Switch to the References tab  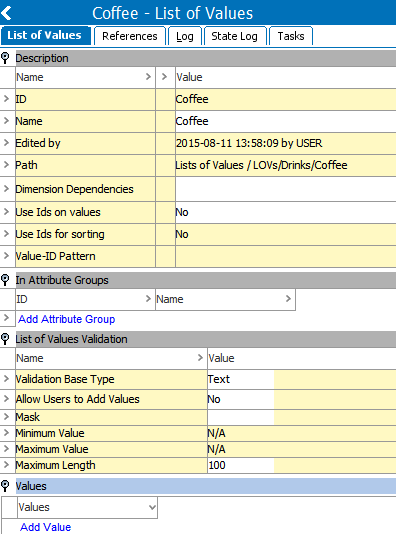point(130,36)
